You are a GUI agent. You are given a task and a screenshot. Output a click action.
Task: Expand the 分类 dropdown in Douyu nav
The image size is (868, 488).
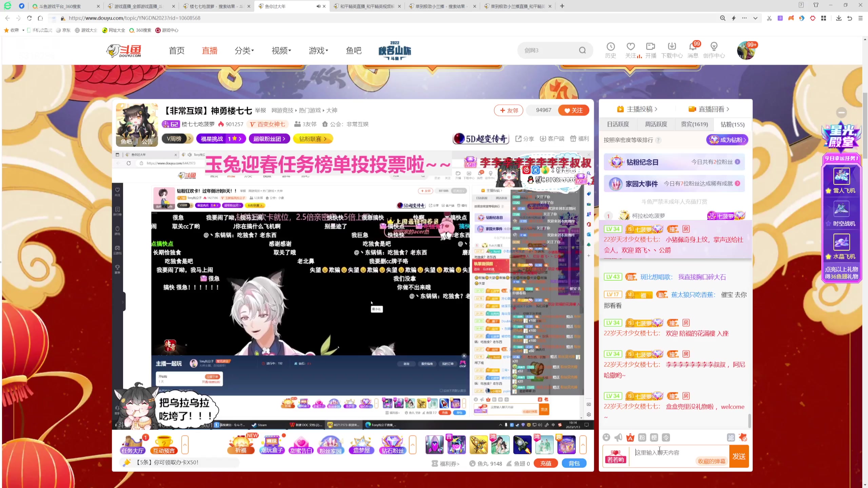(x=244, y=50)
